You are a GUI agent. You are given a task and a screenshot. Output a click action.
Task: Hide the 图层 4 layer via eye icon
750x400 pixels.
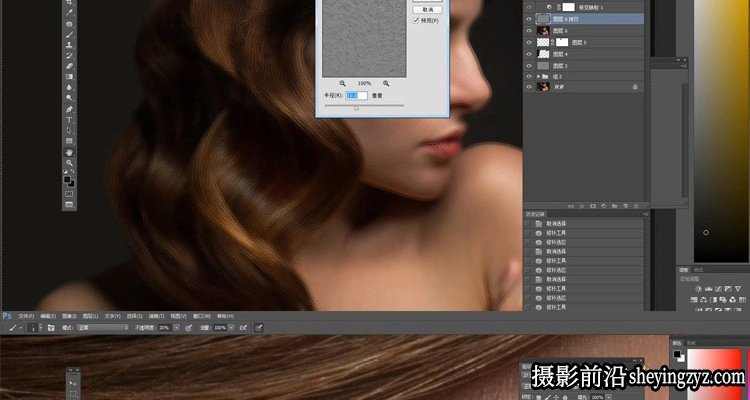[x=529, y=54]
